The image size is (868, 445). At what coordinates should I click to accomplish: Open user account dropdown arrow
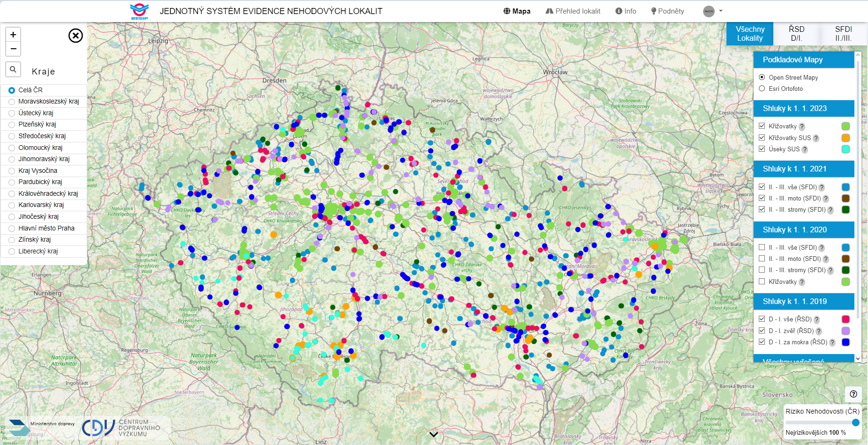(x=721, y=11)
